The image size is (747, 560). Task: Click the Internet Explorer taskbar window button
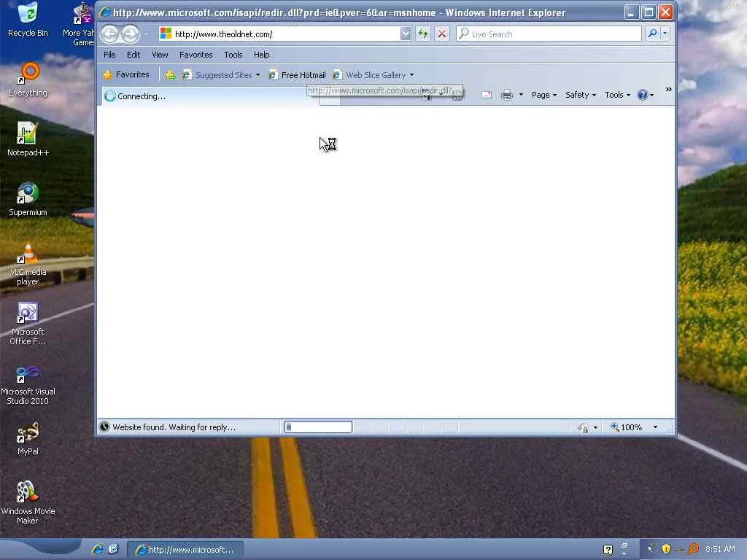pyautogui.click(x=185, y=550)
